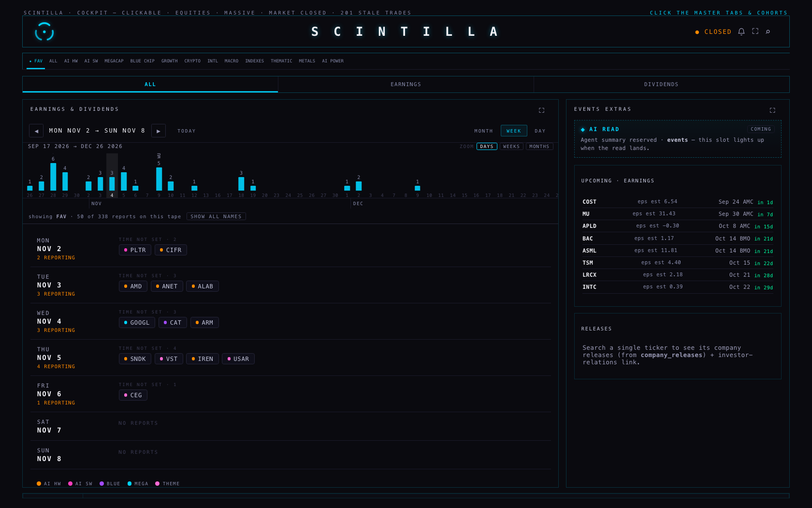Set zoom to WEEKS
The height and width of the screenshot is (508, 812).
511,147
